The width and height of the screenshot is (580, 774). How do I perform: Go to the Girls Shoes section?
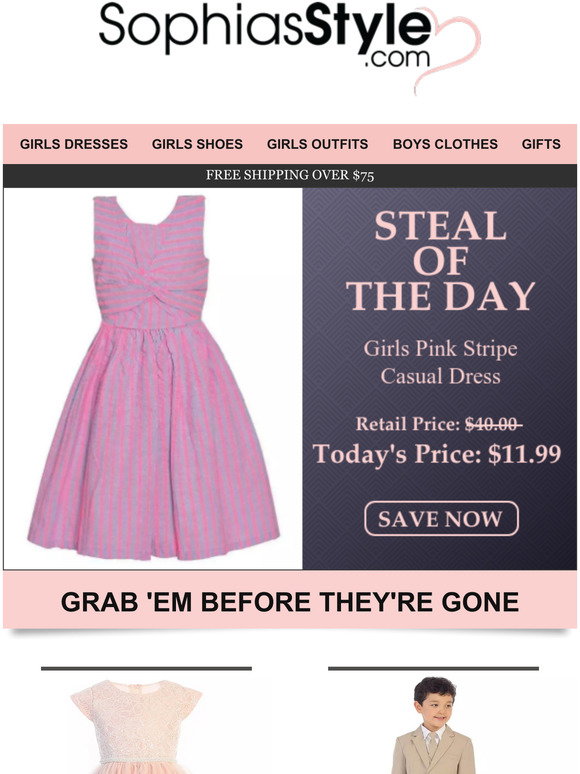point(197,144)
